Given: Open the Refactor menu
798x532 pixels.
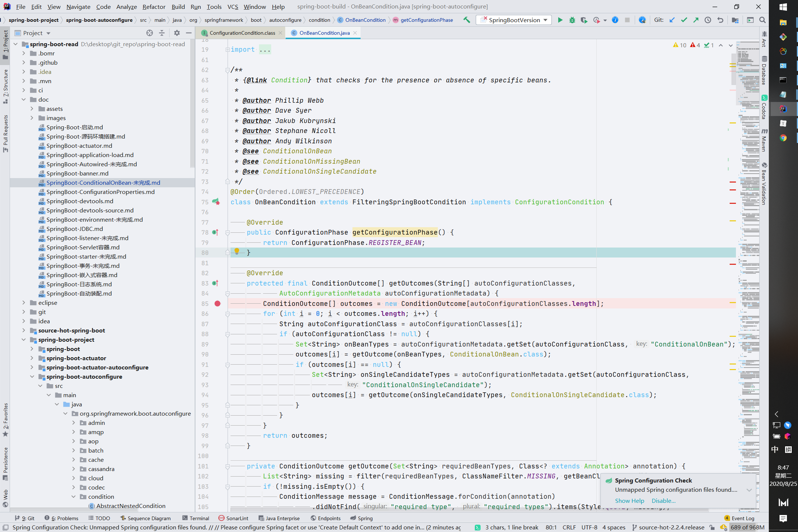Looking at the screenshot, I should pyautogui.click(x=154, y=7).
